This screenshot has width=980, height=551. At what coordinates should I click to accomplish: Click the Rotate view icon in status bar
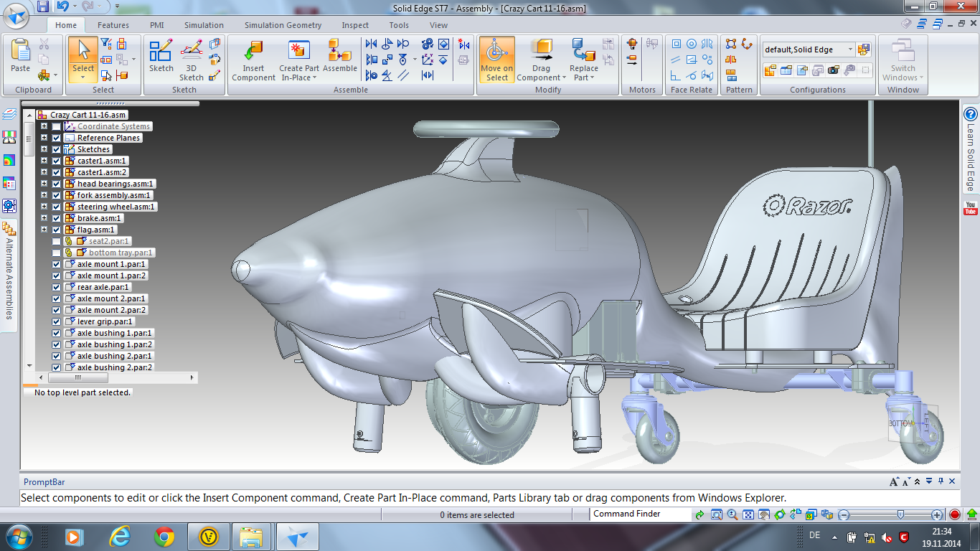(779, 514)
